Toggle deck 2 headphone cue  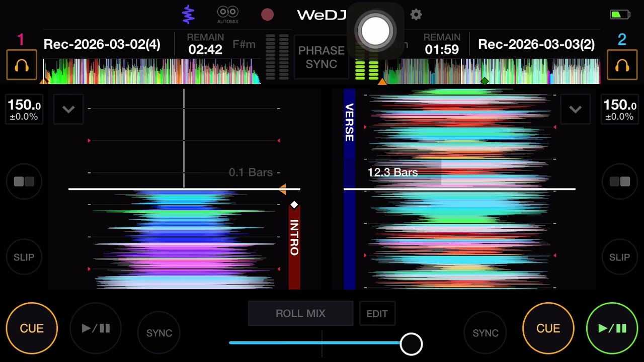622,65
